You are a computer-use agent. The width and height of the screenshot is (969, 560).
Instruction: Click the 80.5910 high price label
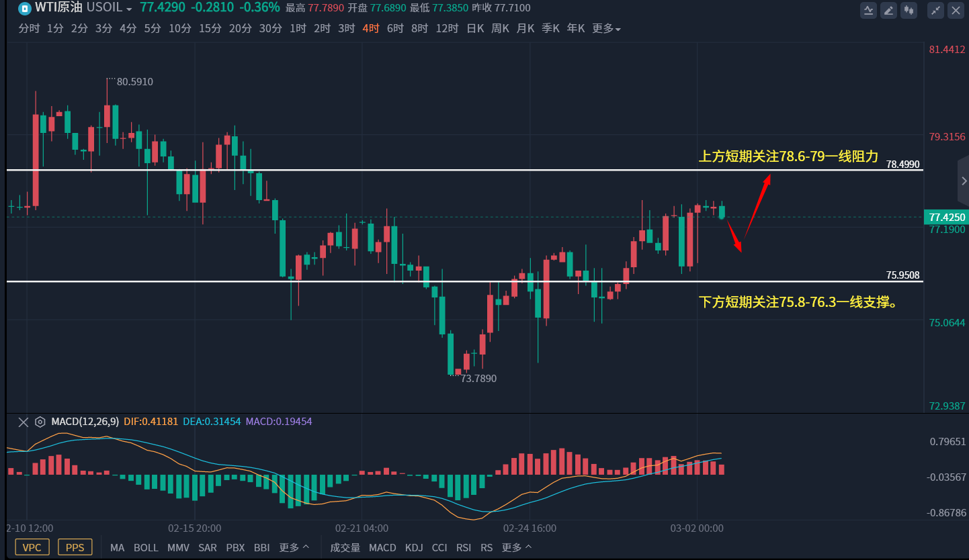pos(135,82)
